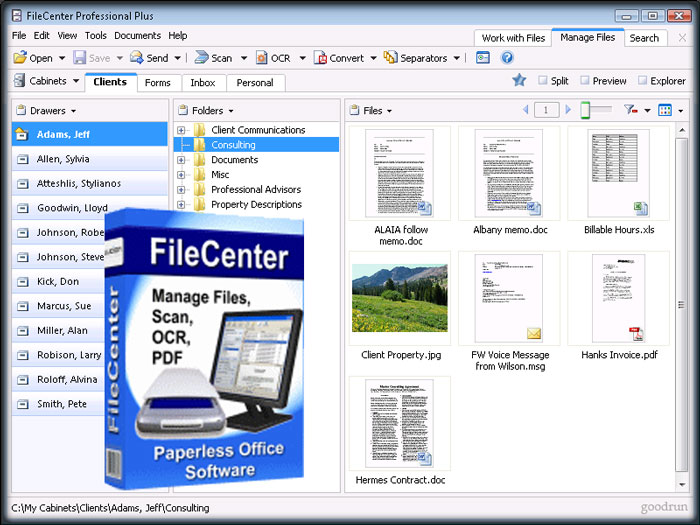Image resolution: width=700 pixels, height=525 pixels.
Task: Open the Open button dropdown arrow
Action: 62,58
